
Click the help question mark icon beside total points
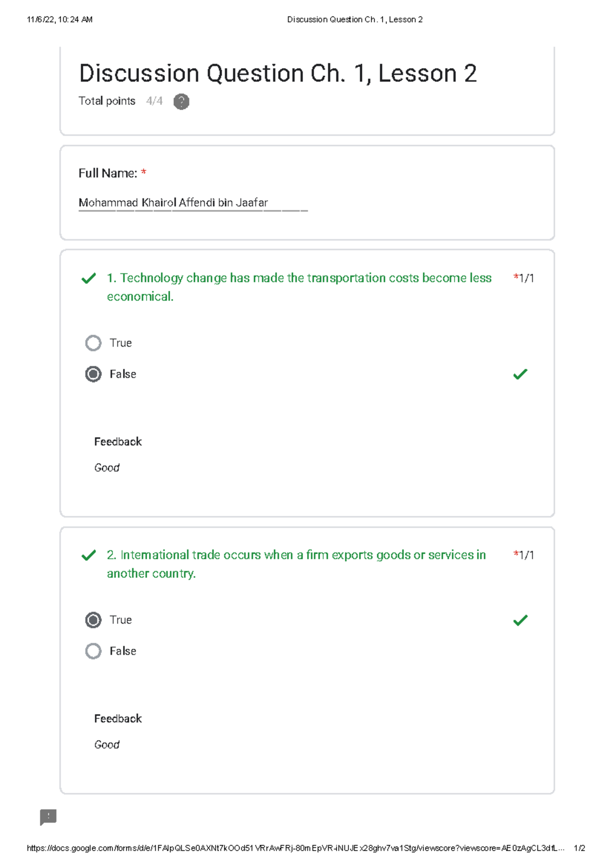pyautogui.click(x=181, y=102)
